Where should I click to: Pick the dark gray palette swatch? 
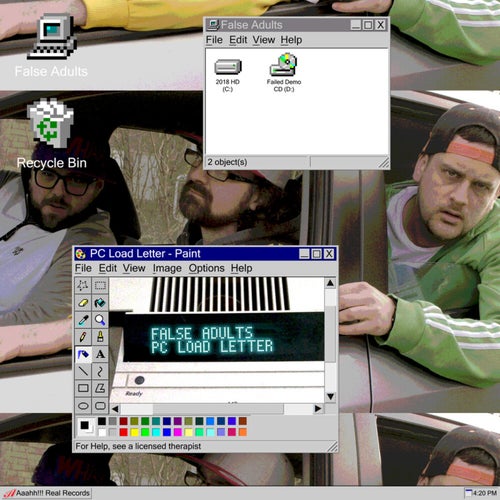click(x=113, y=421)
